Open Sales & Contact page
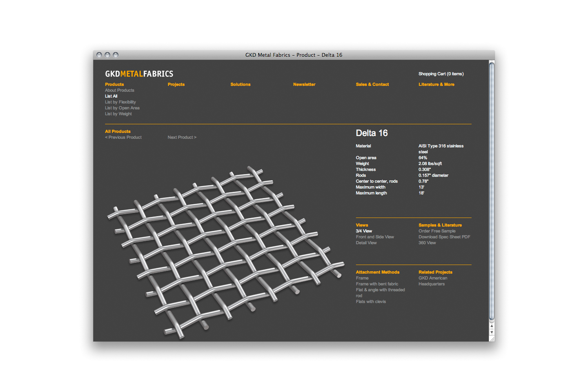The height and width of the screenshot is (392, 588). coord(372,84)
